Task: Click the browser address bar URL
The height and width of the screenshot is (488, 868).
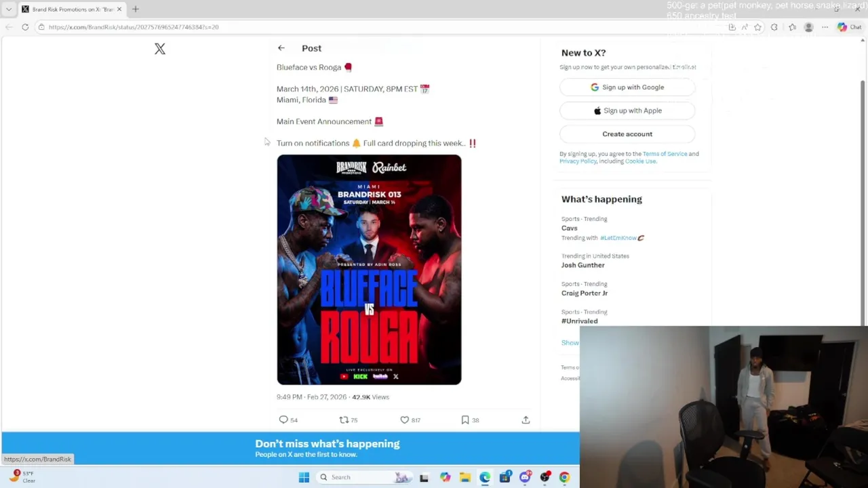Action: coord(134,27)
